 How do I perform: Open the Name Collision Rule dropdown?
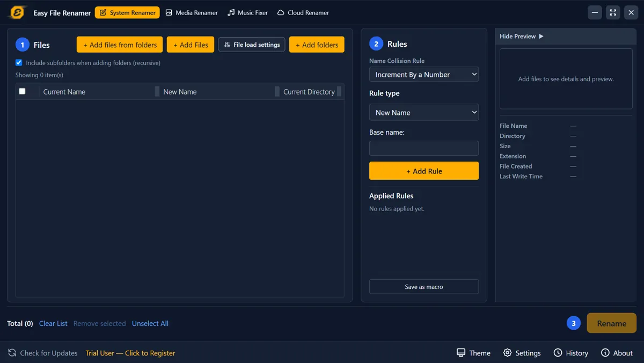(424, 75)
